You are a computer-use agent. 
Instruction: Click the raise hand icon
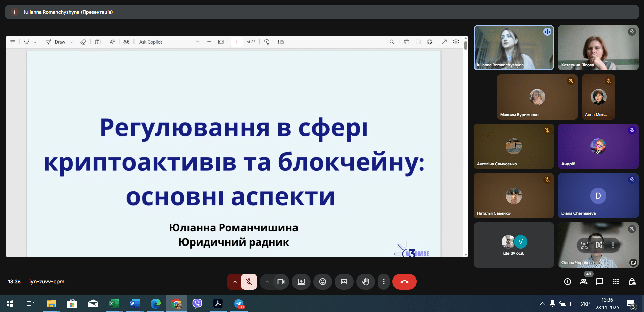[x=365, y=282]
